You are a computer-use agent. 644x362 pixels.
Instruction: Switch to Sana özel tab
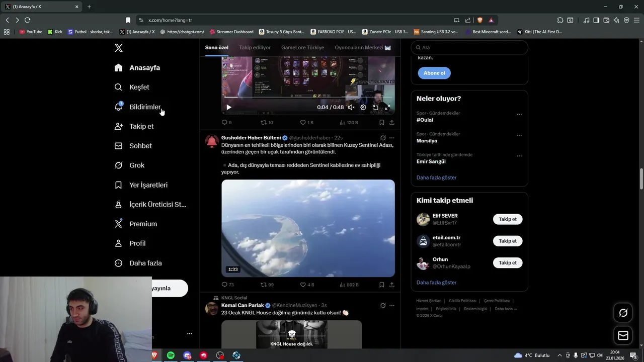(217, 47)
